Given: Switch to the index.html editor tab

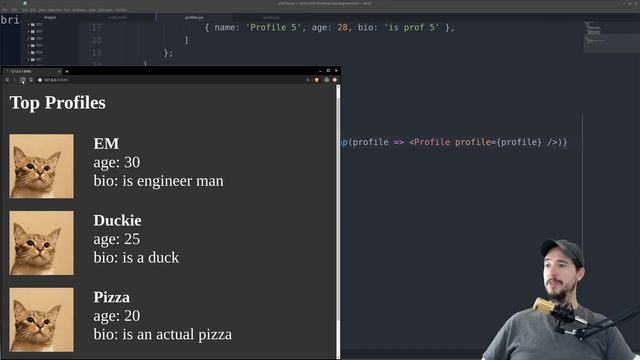Looking at the screenshot, I should click(117, 18).
